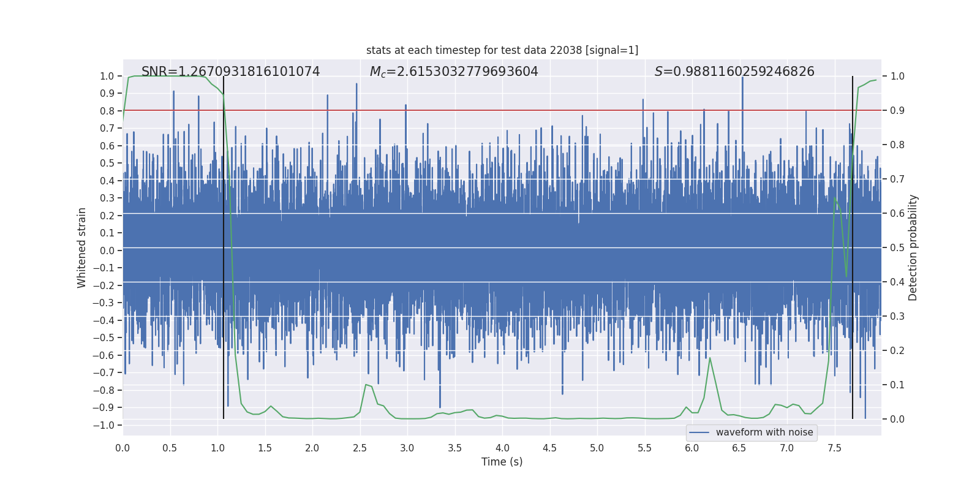Image resolution: width=980 pixels, height=490 pixels.
Task: Select the −0.7 tick on Whitened strain axis
Action: coord(104,372)
